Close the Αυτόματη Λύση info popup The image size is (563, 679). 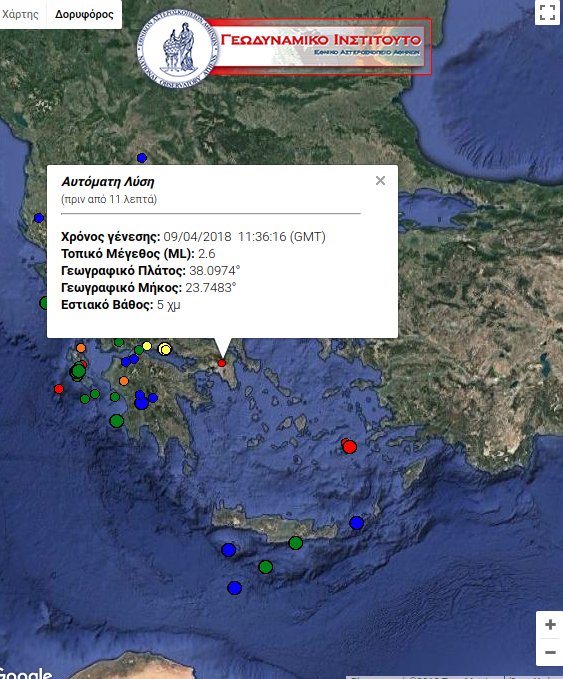click(380, 181)
